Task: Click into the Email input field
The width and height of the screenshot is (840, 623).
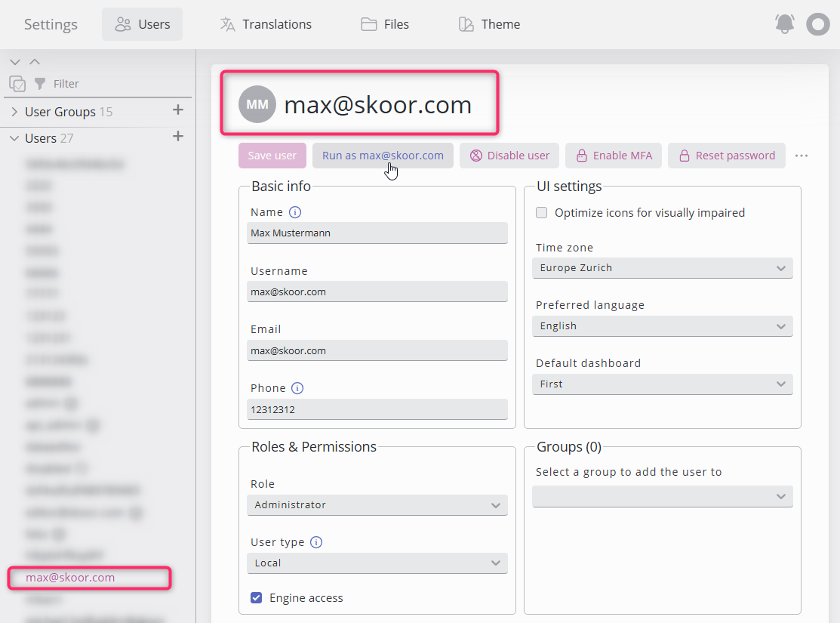Action: (377, 351)
